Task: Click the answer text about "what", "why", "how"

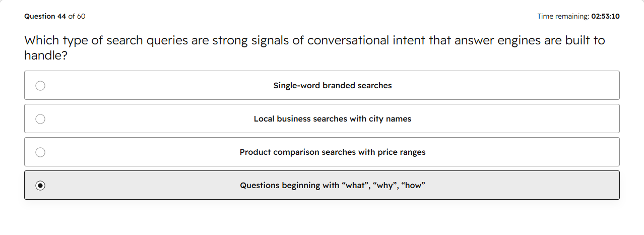Action: point(333,186)
